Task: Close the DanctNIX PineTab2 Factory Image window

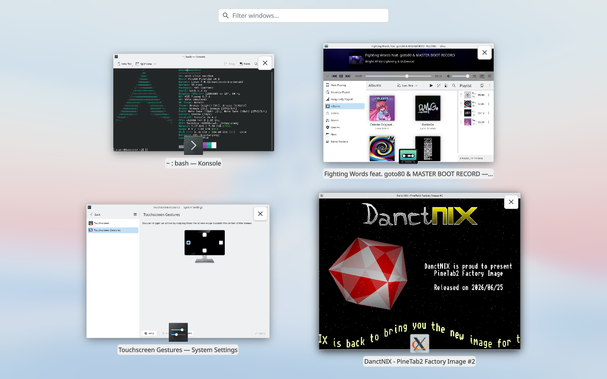Action: pyautogui.click(x=511, y=202)
